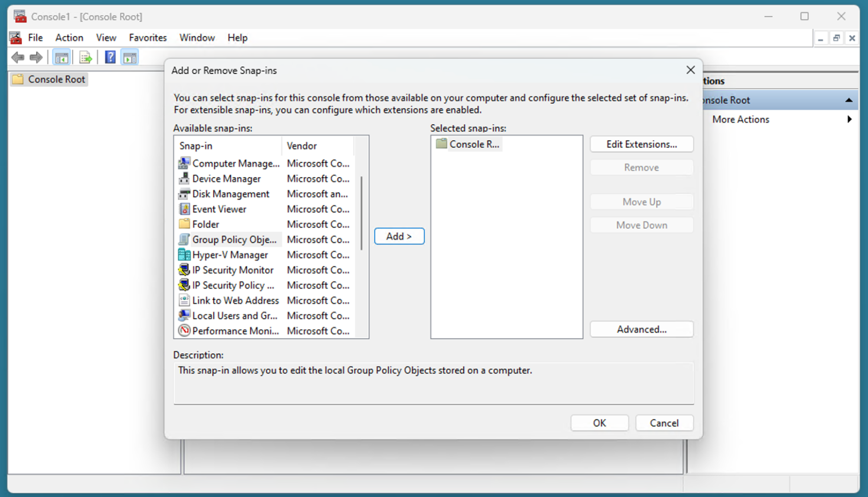
Task: Expand More Actions in the Actions pane
Action: tap(740, 119)
